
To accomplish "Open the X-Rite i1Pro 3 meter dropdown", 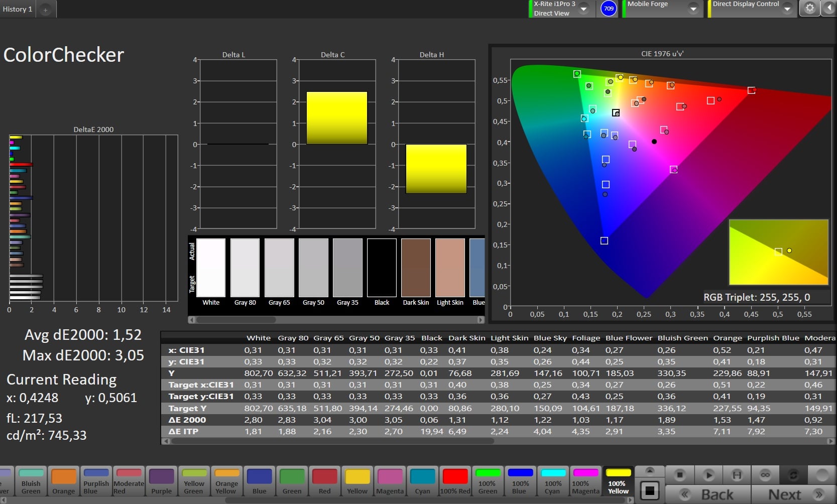I will [x=583, y=9].
